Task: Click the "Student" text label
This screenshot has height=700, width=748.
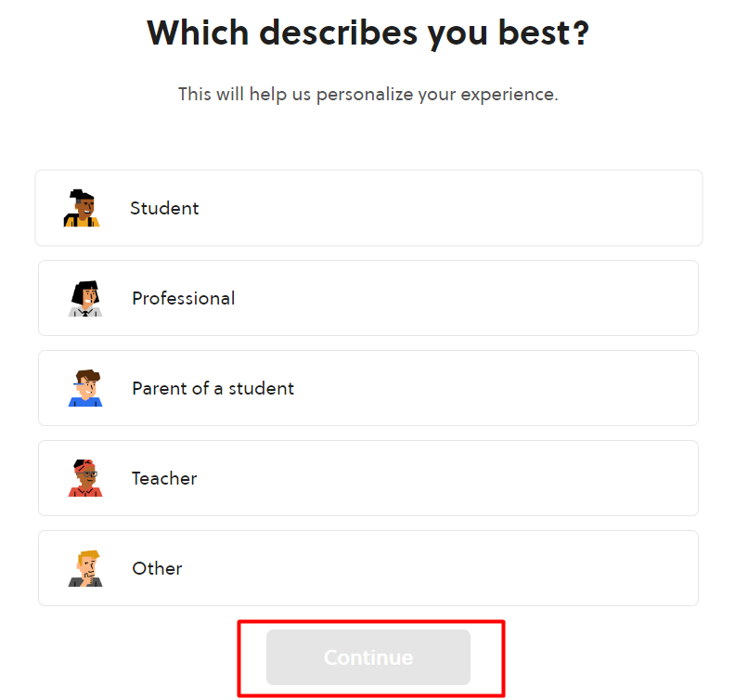Action: (x=164, y=209)
